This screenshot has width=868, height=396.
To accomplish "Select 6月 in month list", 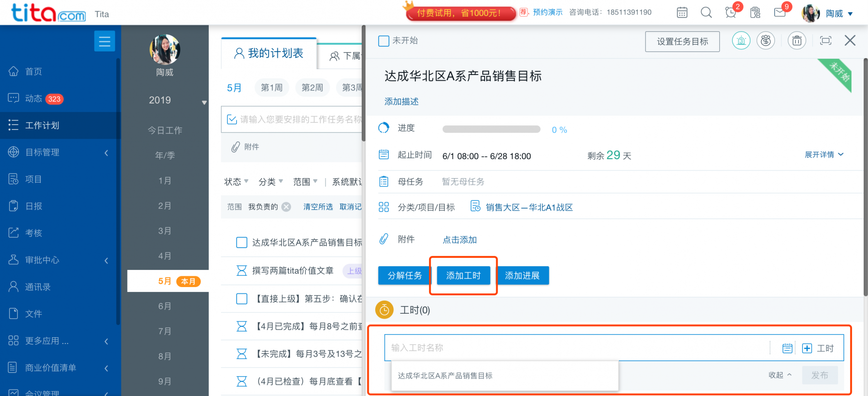I will (x=165, y=306).
